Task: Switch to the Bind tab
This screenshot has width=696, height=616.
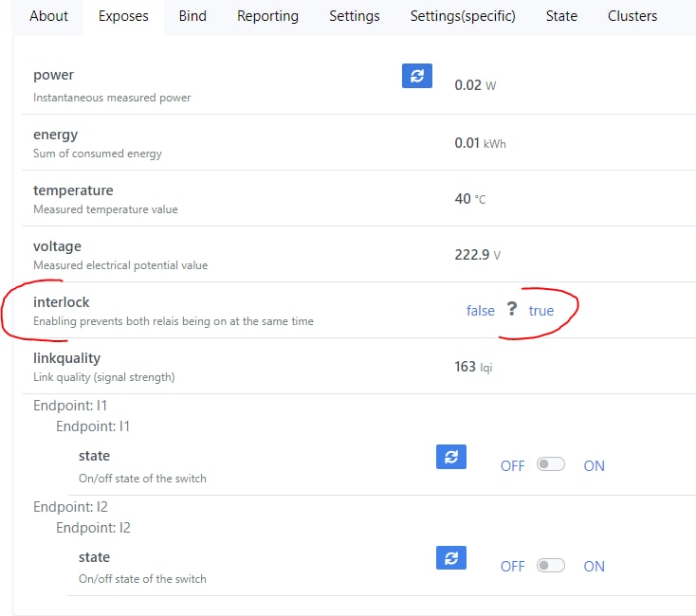Action: pos(192,16)
